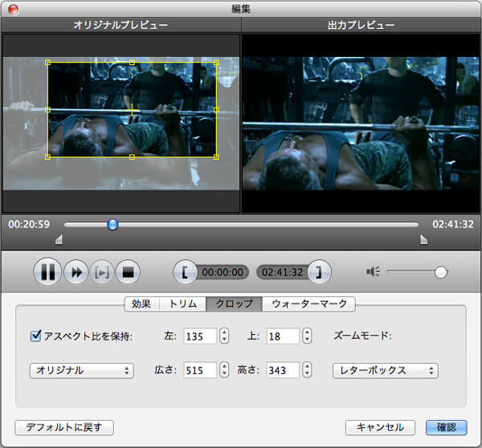Click the 上 value field showing 18
The width and height of the screenshot is (482, 448).
click(x=283, y=336)
